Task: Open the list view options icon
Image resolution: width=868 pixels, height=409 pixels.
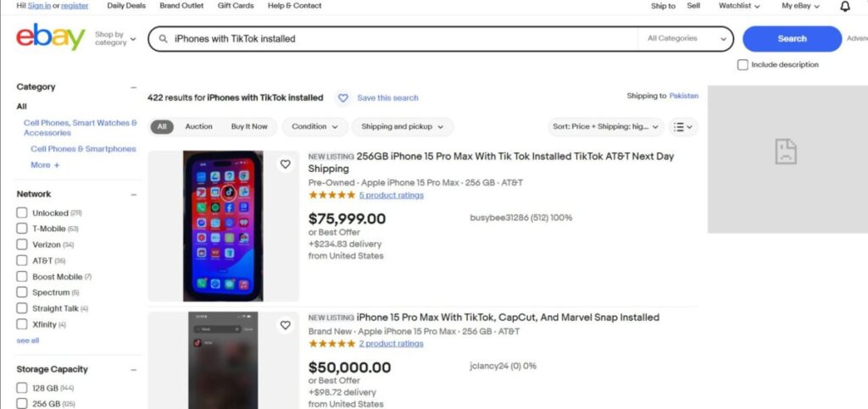Action: 682,127
